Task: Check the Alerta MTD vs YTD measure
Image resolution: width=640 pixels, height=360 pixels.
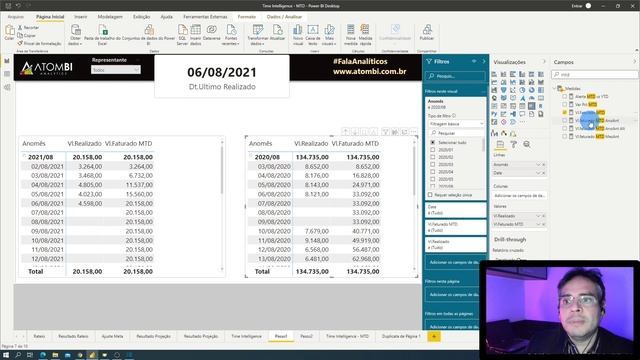Action: (564, 96)
